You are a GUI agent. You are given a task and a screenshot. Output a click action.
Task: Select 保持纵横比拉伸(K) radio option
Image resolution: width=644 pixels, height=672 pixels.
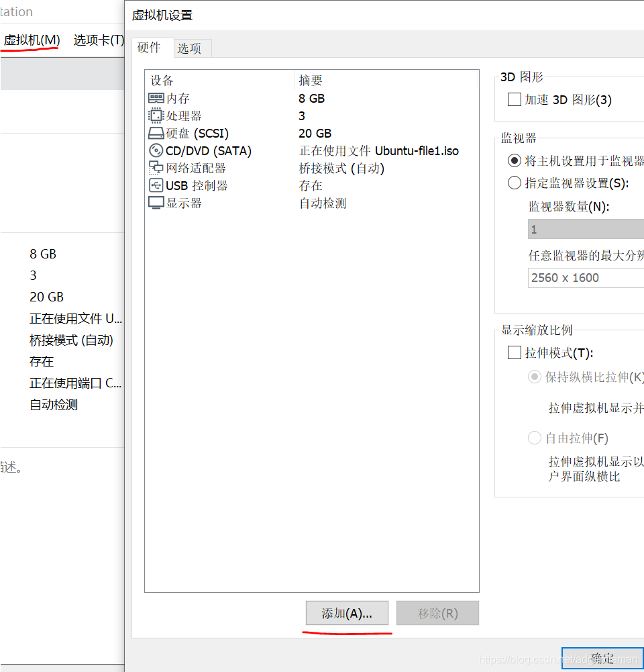coord(535,377)
